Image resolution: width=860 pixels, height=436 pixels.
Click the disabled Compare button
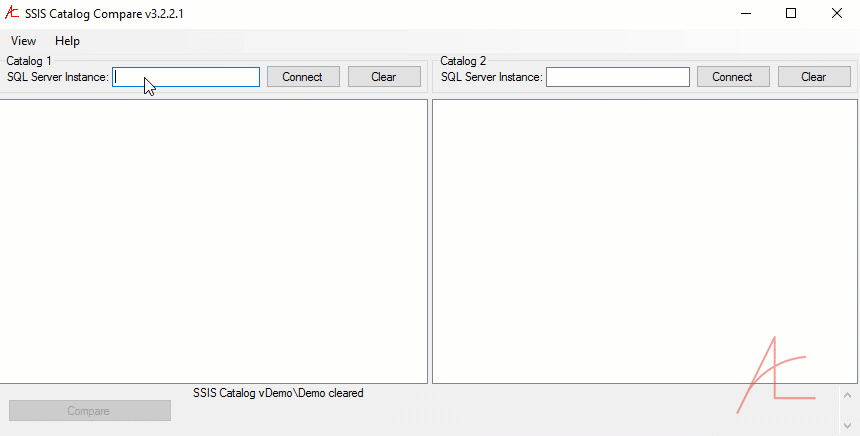point(90,411)
